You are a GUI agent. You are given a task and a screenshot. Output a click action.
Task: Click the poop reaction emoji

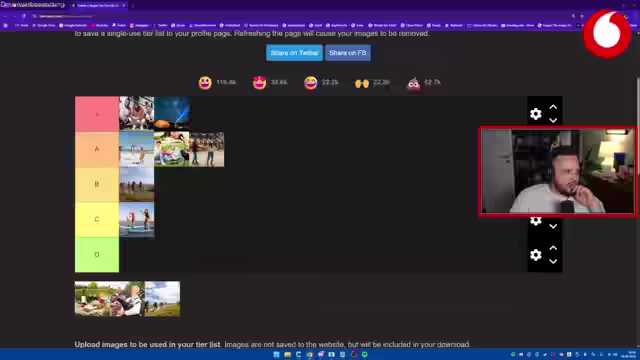(413, 83)
